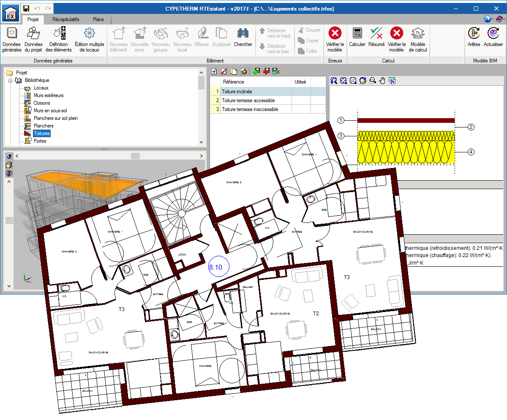Image resolution: width=507 pixels, height=420 pixels.
Task: Add a new roof with the plus icon
Action: click(x=214, y=71)
